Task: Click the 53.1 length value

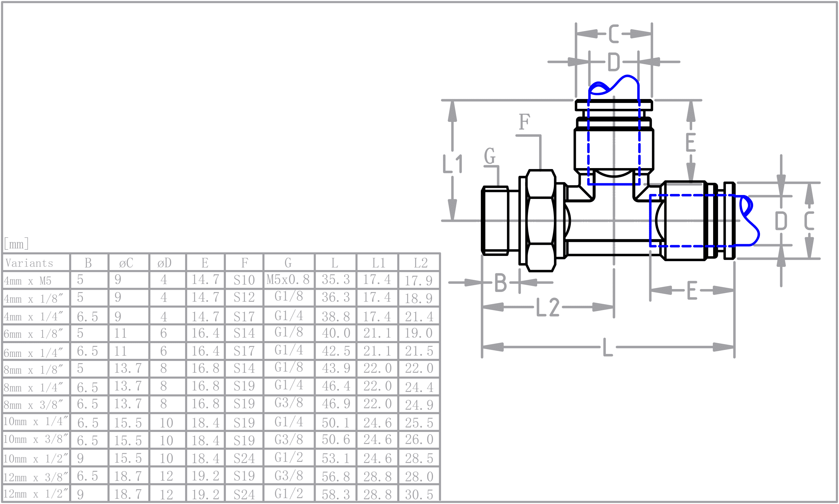Action: [336, 458]
